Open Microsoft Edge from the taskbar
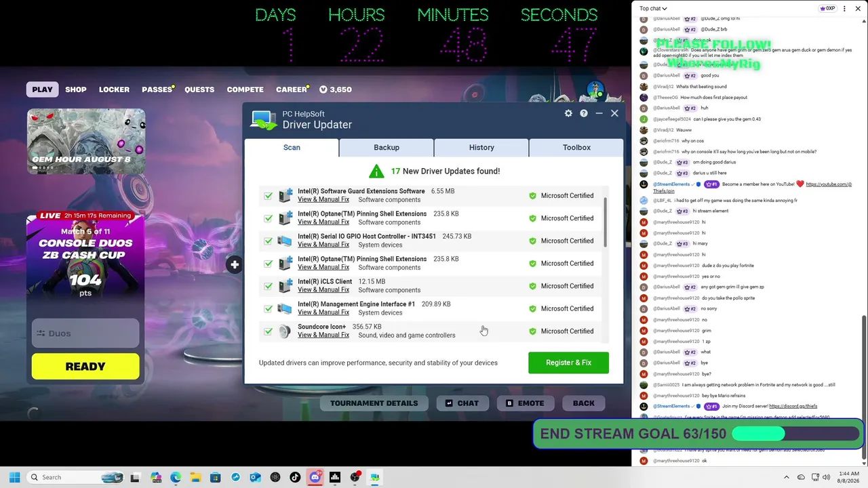The image size is (868, 488). pyautogui.click(x=176, y=477)
